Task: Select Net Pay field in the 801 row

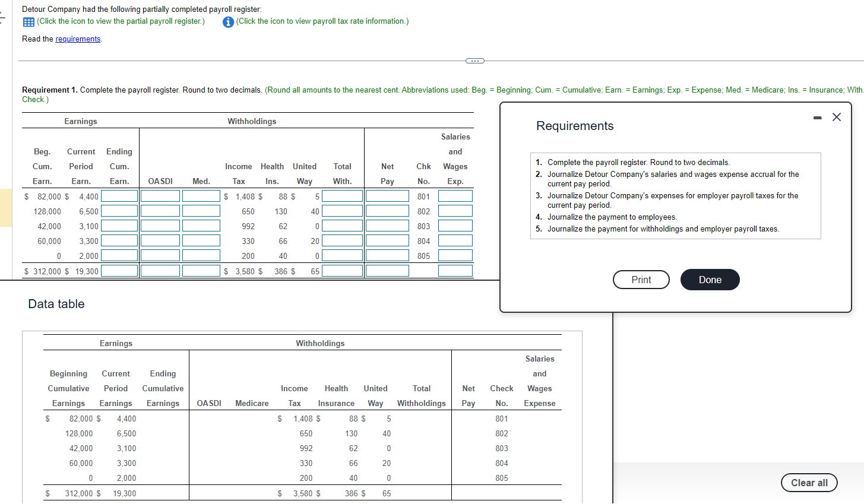Action: 387,196
